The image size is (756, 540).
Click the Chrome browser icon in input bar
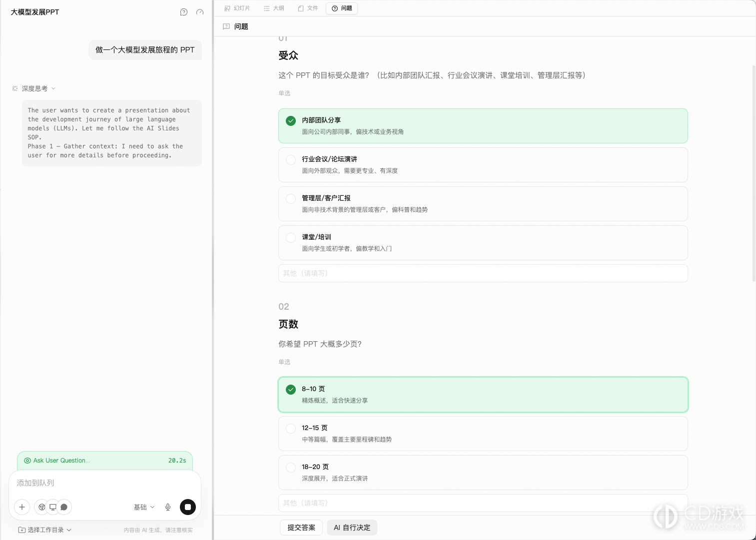(x=42, y=507)
